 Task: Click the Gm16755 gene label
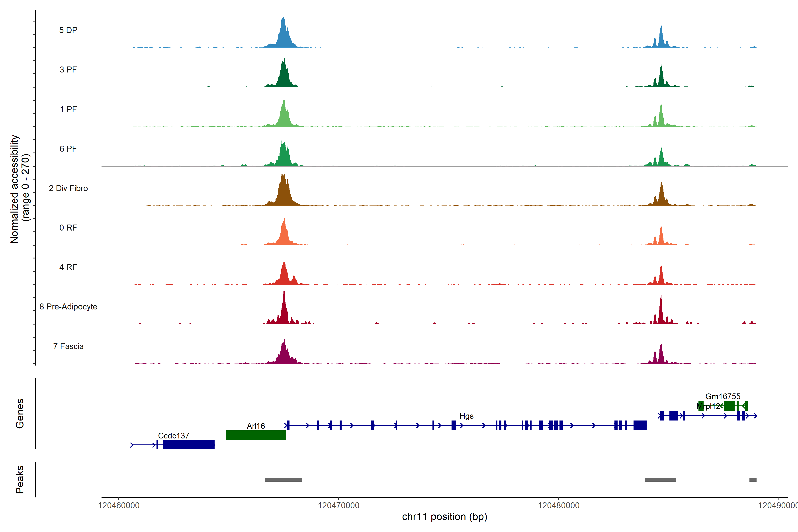pos(723,396)
